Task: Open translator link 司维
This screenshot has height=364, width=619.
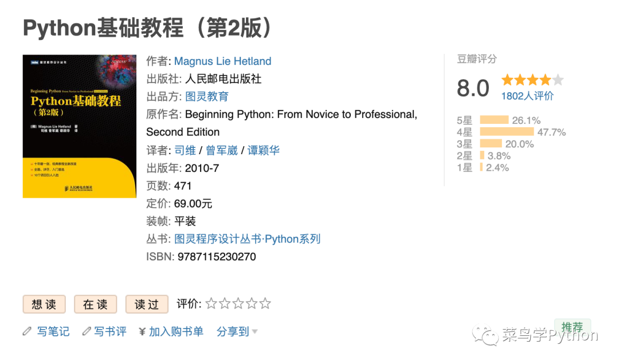Action: (185, 150)
